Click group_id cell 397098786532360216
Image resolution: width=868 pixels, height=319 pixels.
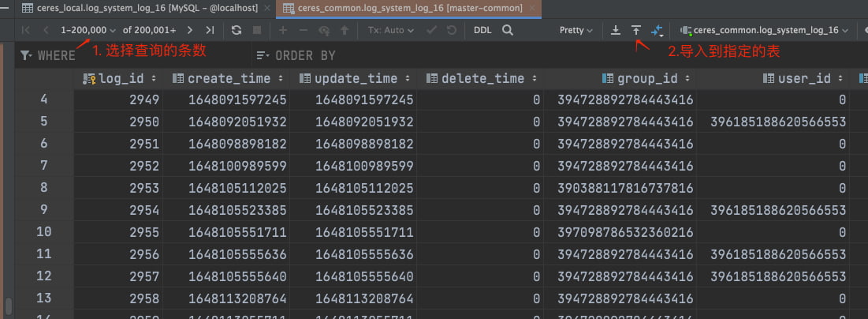(620, 232)
